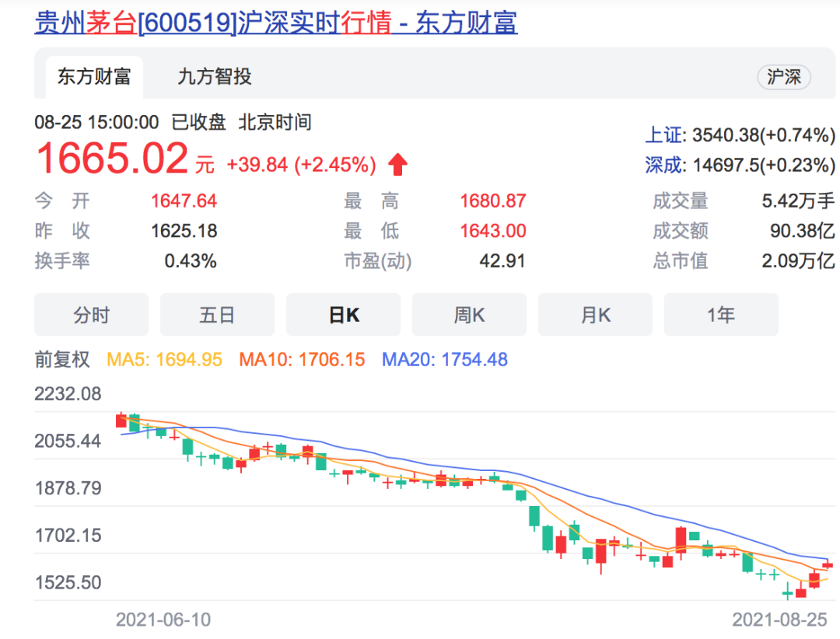The height and width of the screenshot is (639, 840).
Task: Click the price change +39.84 (+2.45%)
Action: tap(301, 165)
